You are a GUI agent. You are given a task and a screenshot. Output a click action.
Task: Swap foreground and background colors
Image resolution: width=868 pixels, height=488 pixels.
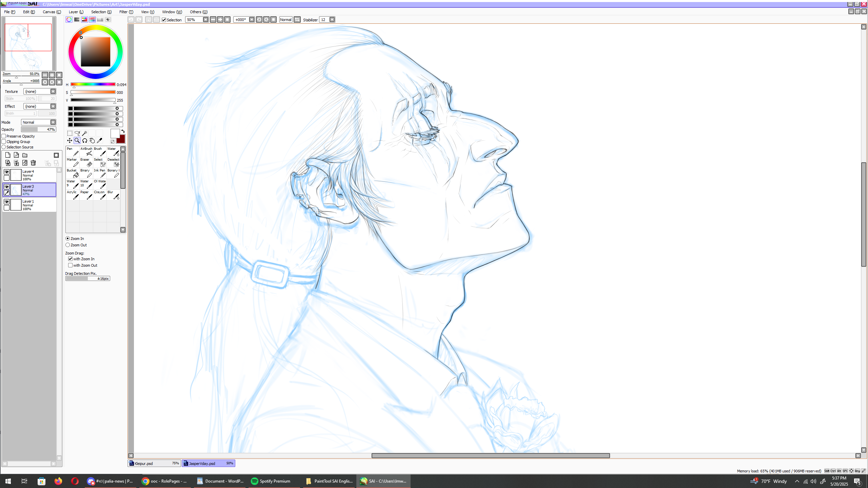(x=123, y=131)
